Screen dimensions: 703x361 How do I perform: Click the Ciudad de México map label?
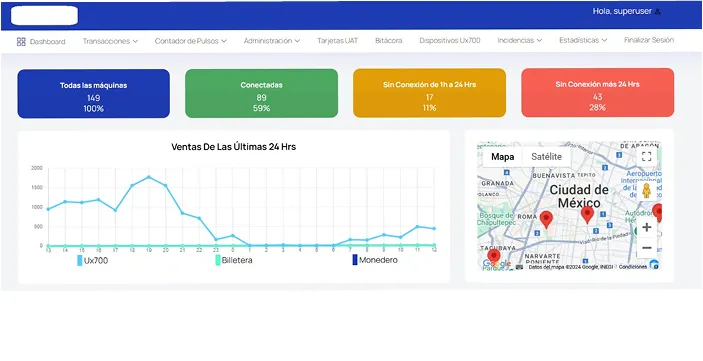click(x=579, y=196)
